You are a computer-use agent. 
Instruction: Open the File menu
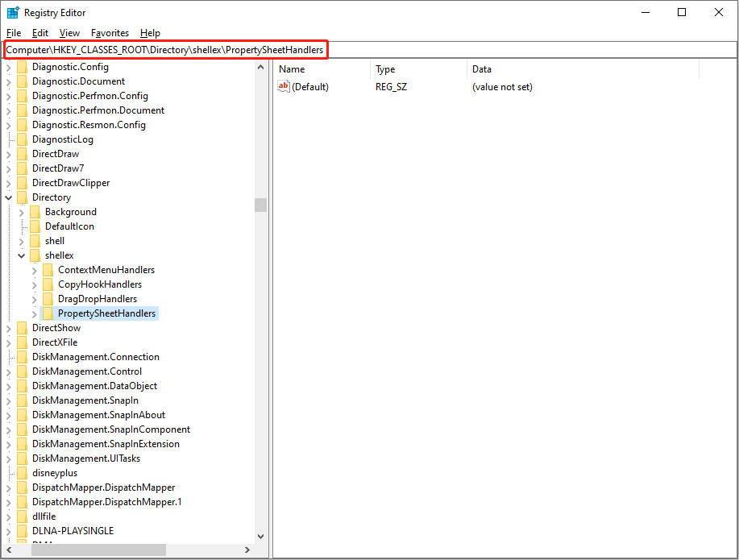(x=13, y=33)
